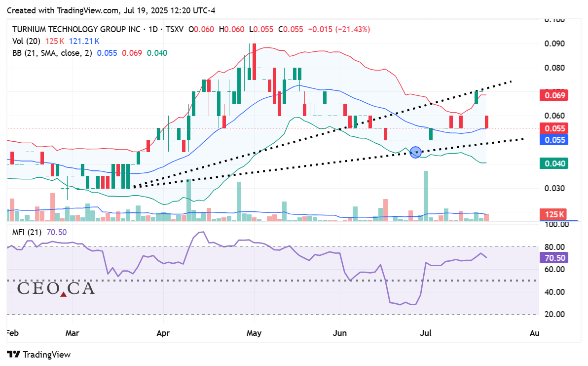Click the Feb label on the time axis

pyautogui.click(x=13, y=333)
